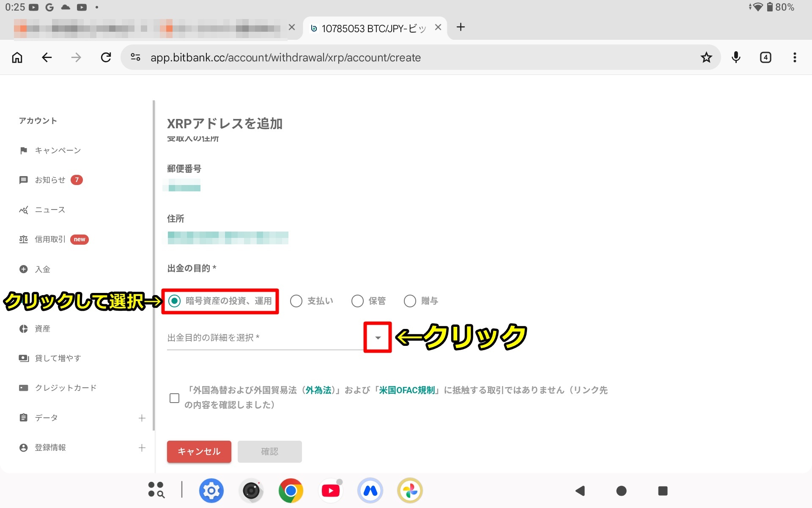Click the card icon beside クレジットカード
The height and width of the screenshot is (508, 812).
pyautogui.click(x=24, y=388)
